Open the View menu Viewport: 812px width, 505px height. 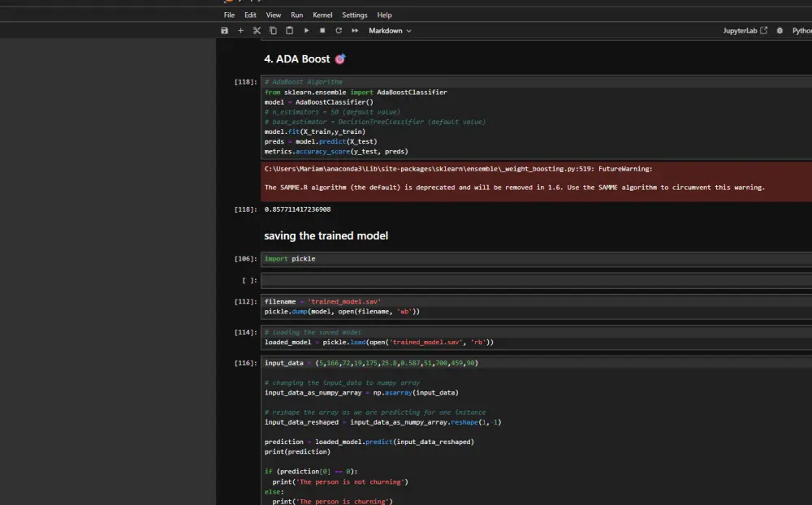[x=274, y=15]
